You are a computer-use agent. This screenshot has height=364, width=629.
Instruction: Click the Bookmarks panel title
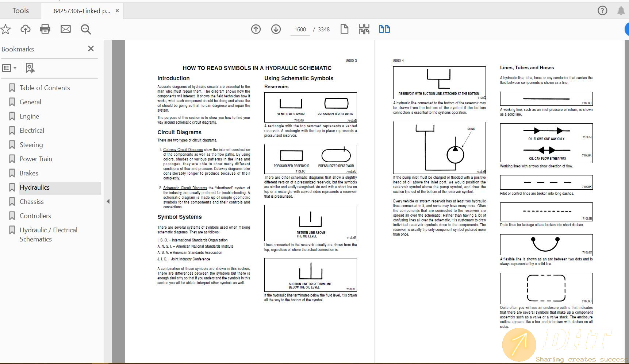click(x=18, y=49)
